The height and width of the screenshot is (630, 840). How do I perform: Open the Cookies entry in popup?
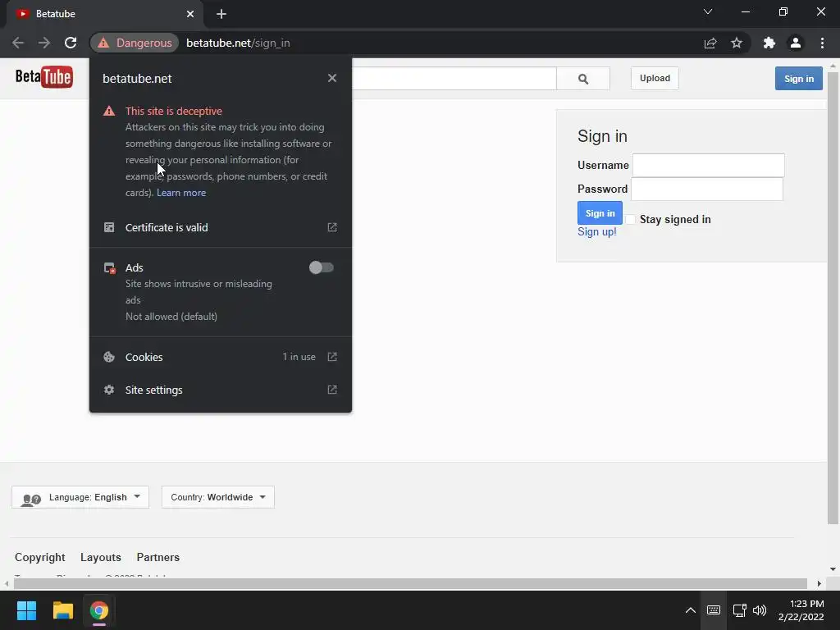[221, 357]
